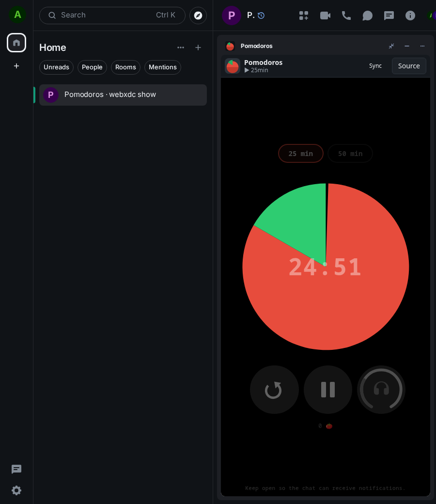The height and width of the screenshot is (504, 436).
Task: Open the room threads icon in header
Action: tap(389, 16)
